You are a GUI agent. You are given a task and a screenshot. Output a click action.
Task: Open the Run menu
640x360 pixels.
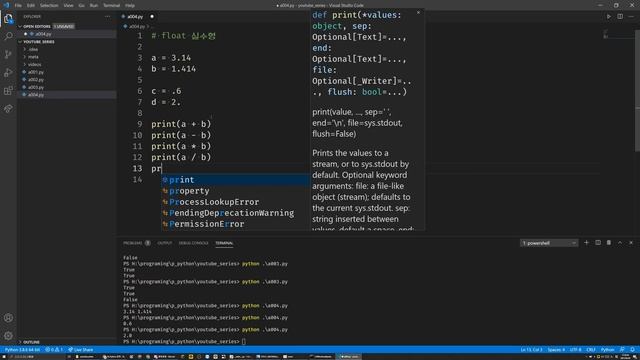(x=94, y=5)
